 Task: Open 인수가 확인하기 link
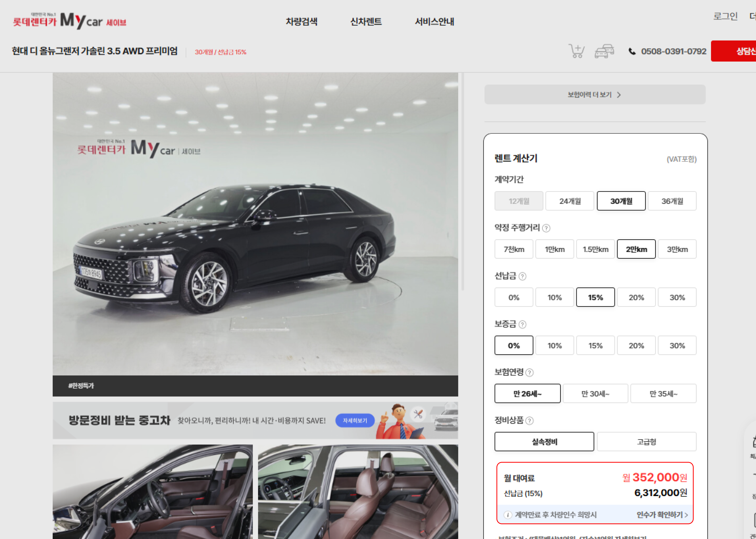[x=662, y=514]
